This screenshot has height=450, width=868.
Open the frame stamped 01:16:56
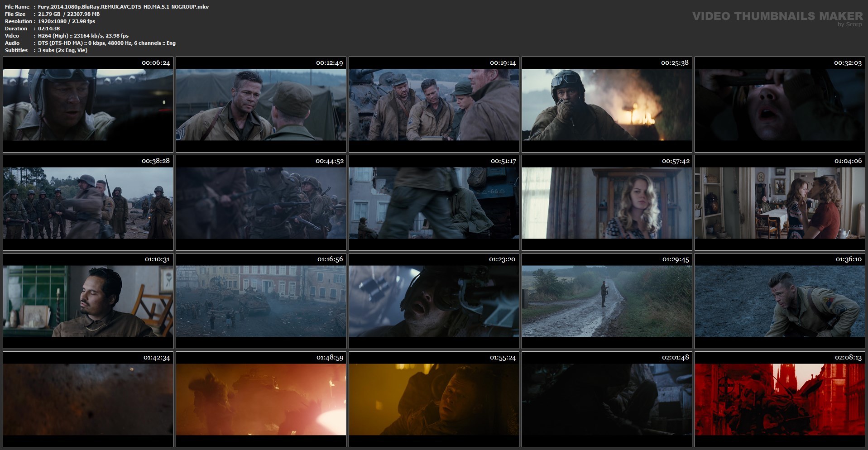pyautogui.click(x=261, y=301)
